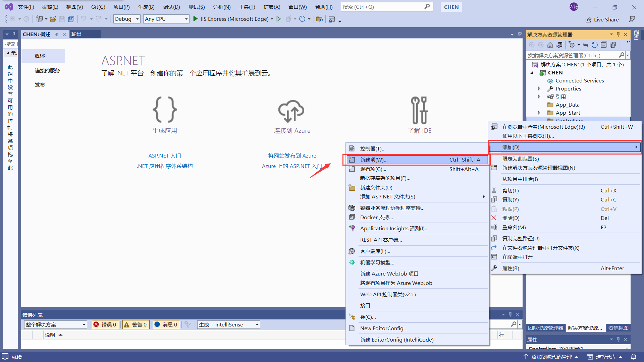Click the Collapse All icon in Solution Explorer
The height and width of the screenshot is (362, 644).
(604, 45)
